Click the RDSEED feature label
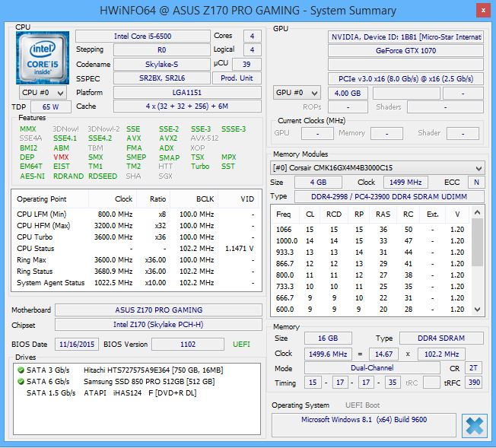This screenshot has height=448, width=496. 103,176
